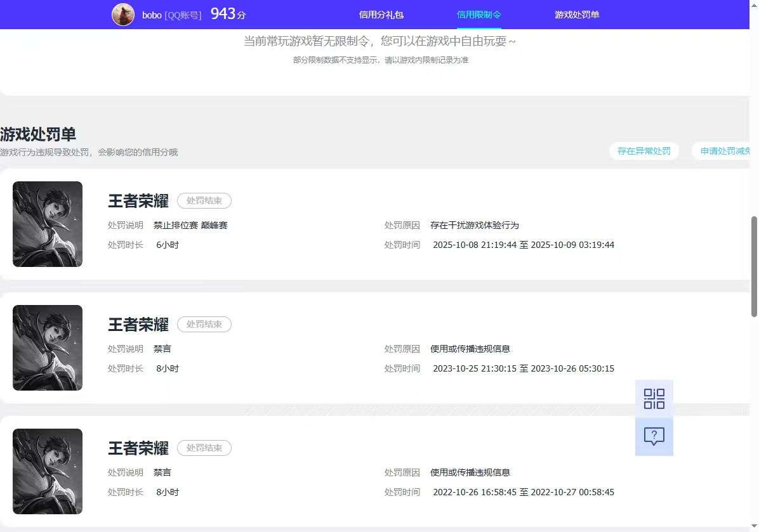The image size is (759, 532).
Task: Click the 943分 credit score
Action: click(228, 13)
